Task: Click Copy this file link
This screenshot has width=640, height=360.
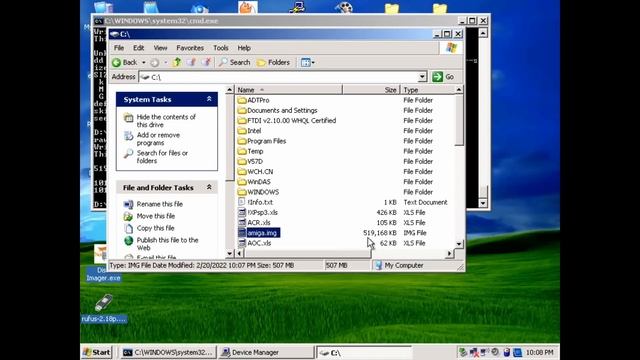Action: pos(155,228)
